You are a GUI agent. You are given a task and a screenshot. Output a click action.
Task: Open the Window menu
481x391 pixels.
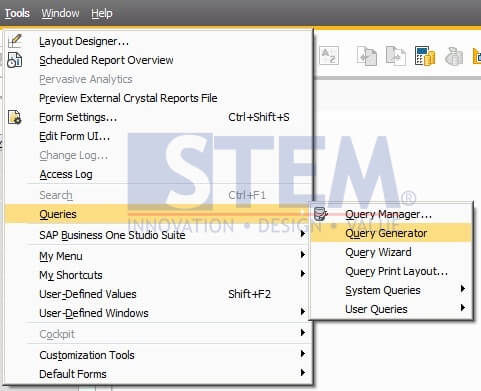pyautogui.click(x=60, y=13)
